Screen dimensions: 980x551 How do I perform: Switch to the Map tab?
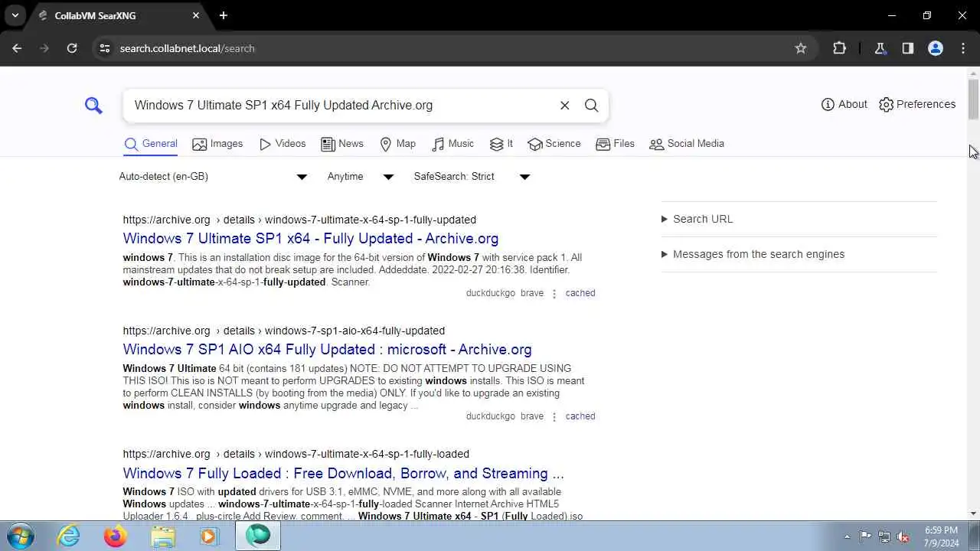click(398, 144)
